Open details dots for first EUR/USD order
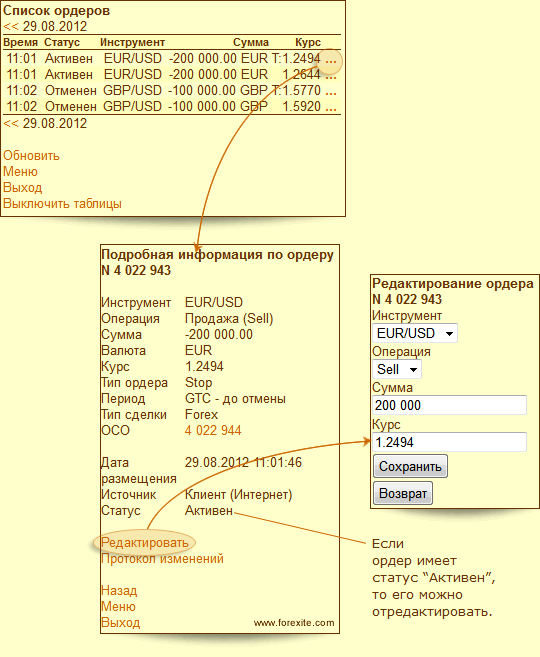 331,61
